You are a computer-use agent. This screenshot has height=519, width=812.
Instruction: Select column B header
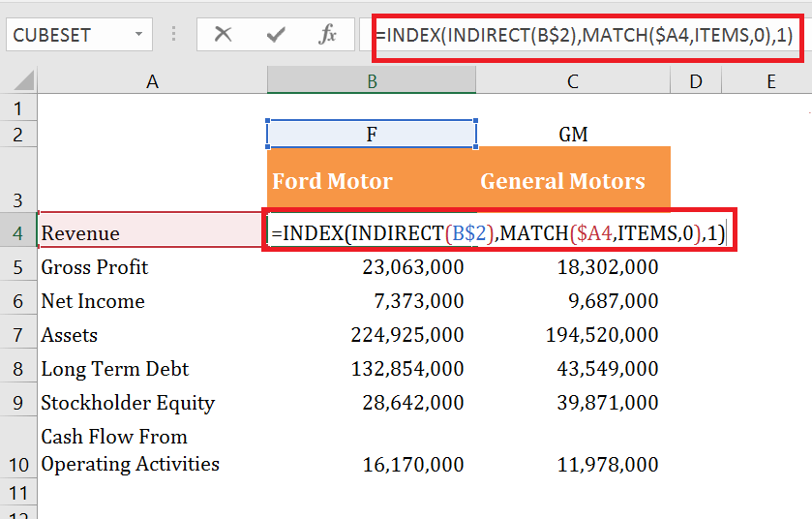tap(372, 81)
